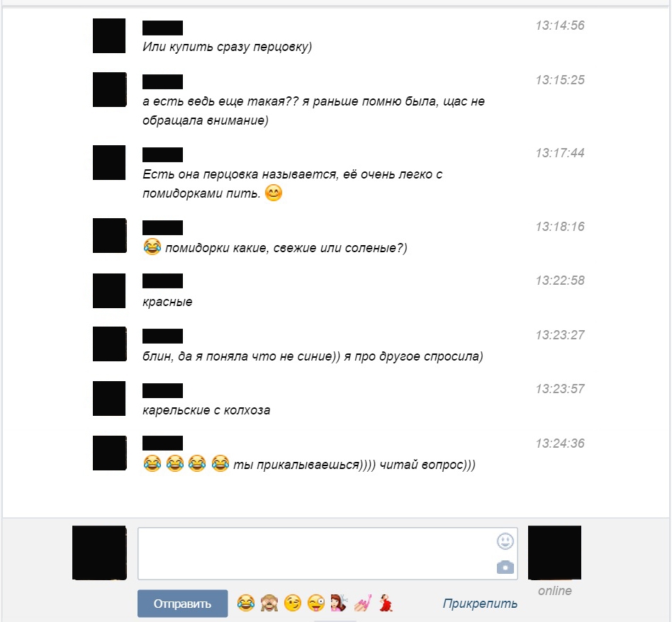The width and height of the screenshot is (672, 622).
Task: Open sender avatar of 13:24:36 message
Action: click(109, 453)
